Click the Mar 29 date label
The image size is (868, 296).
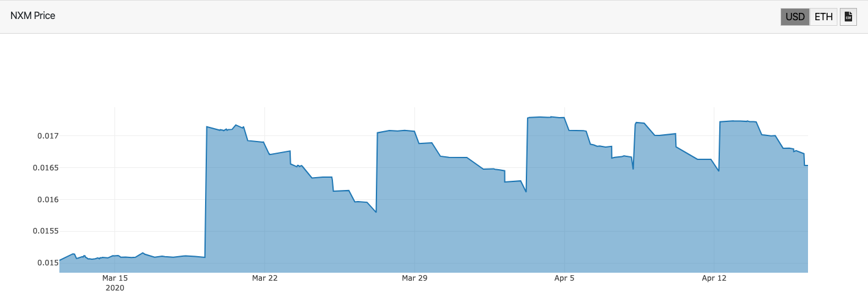pyautogui.click(x=414, y=278)
